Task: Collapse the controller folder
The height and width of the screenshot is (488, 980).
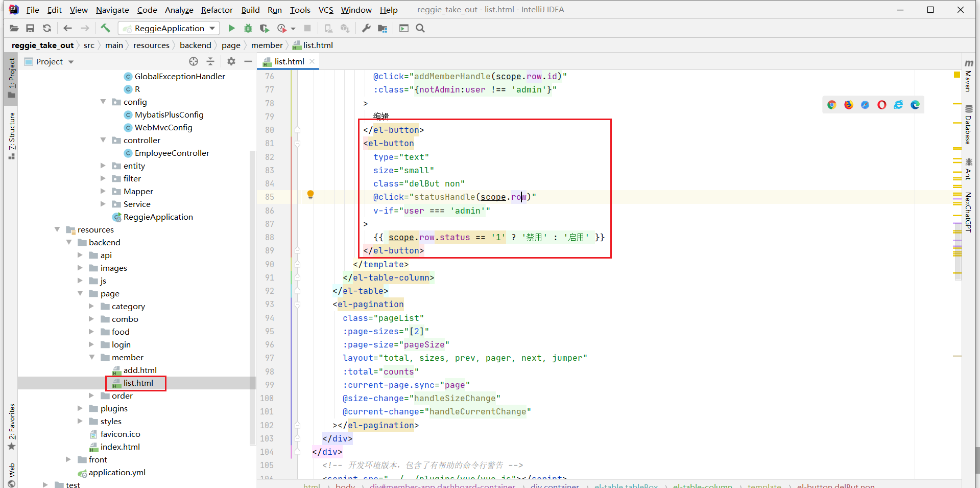Action: click(x=103, y=140)
